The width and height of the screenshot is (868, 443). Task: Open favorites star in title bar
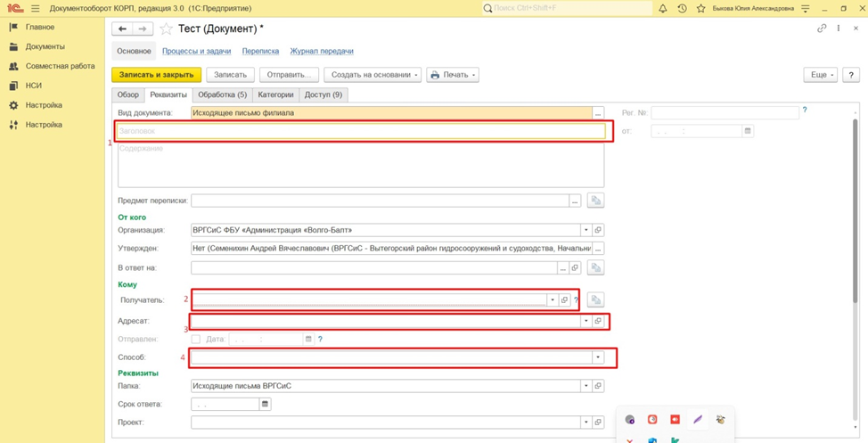(700, 8)
